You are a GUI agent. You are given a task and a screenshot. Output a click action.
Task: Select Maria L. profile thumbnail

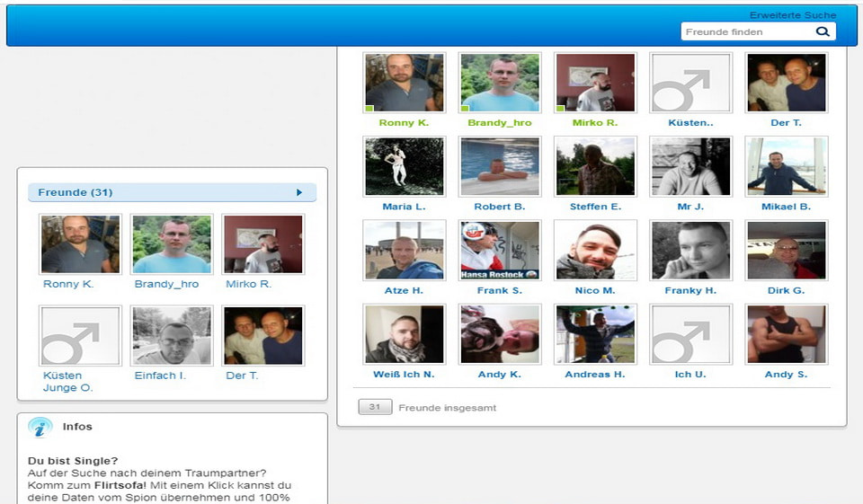(x=404, y=166)
